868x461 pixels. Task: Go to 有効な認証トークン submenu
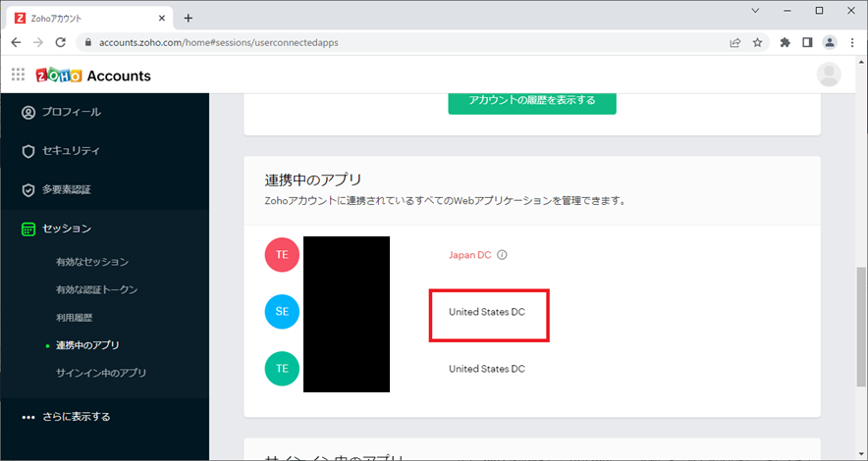click(x=97, y=290)
